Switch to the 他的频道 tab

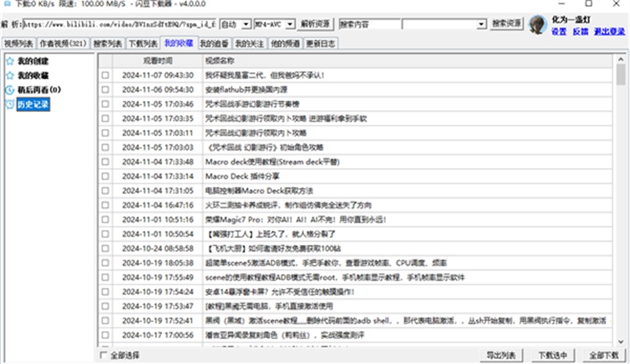pyautogui.click(x=285, y=43)
